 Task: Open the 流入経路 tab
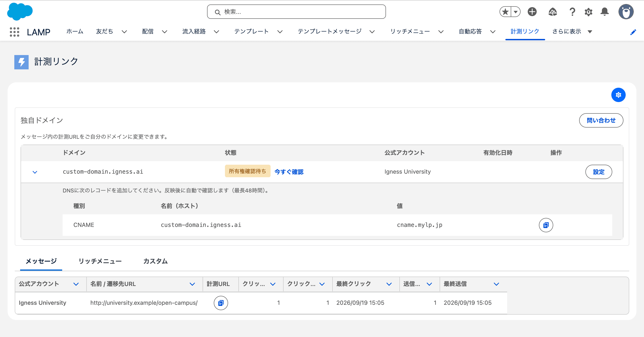click(x=194, y=32)
